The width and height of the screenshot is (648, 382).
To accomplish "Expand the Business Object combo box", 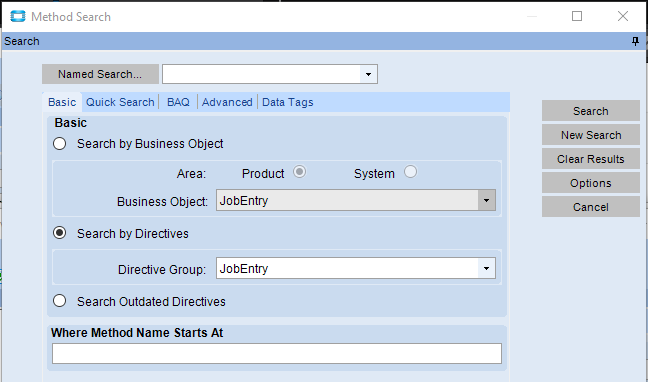I will [486, 201].
